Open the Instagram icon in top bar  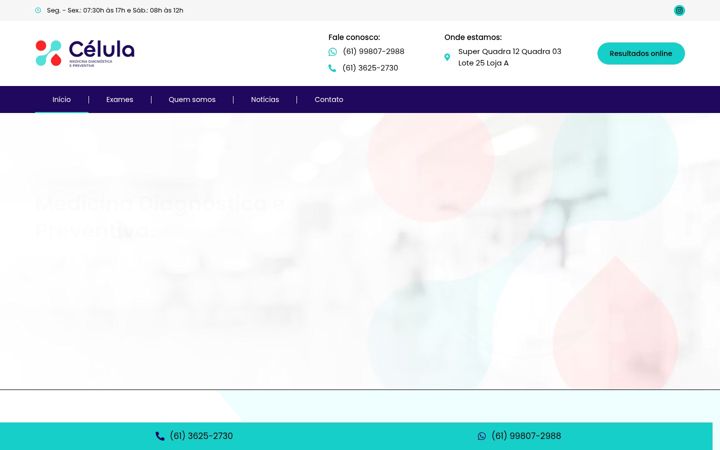(679, 10)
